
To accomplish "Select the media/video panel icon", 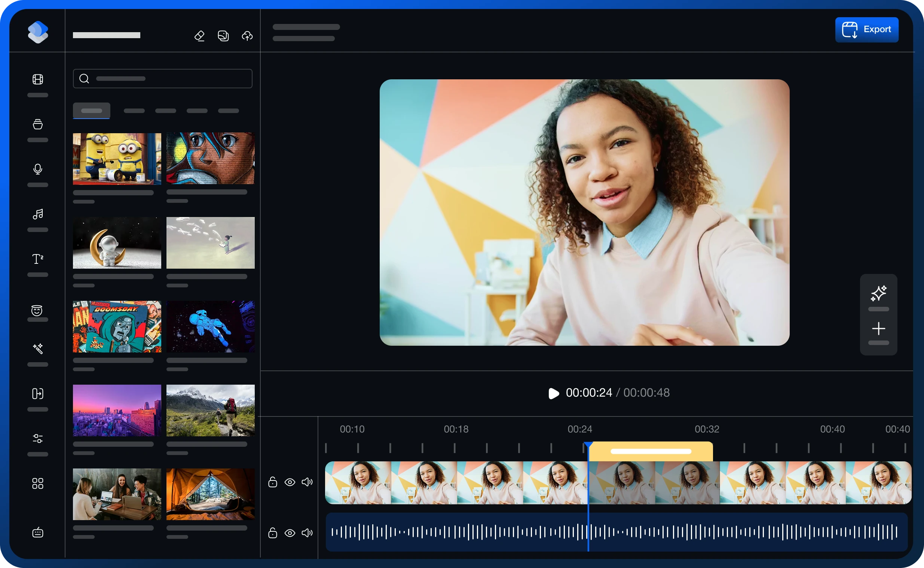I will click(37, 79).
